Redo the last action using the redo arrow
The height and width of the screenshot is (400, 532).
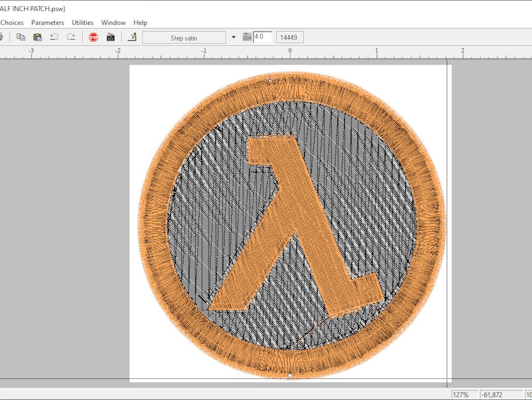tap(70, 37)
